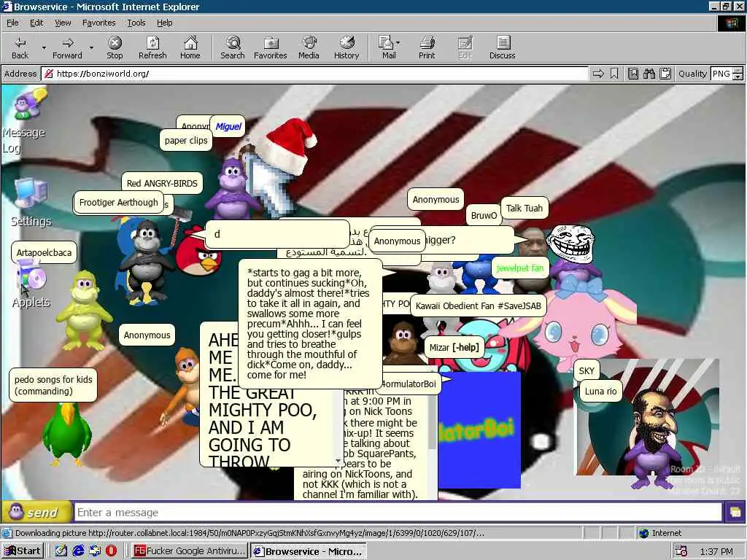The image size is (747, 560).
Task: Select Browservice taskbar button
Action: 309,551
